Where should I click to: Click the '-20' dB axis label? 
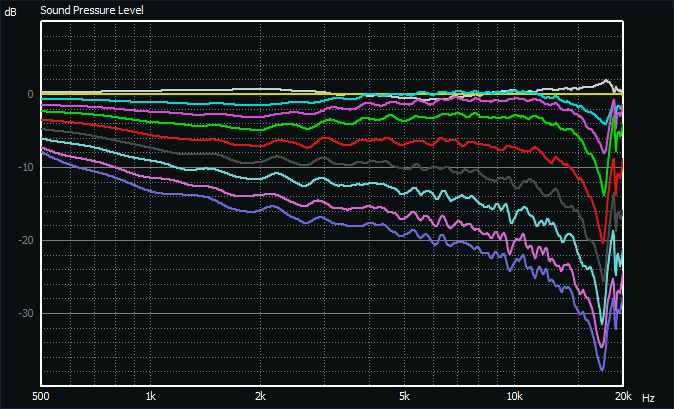point(26,240)
